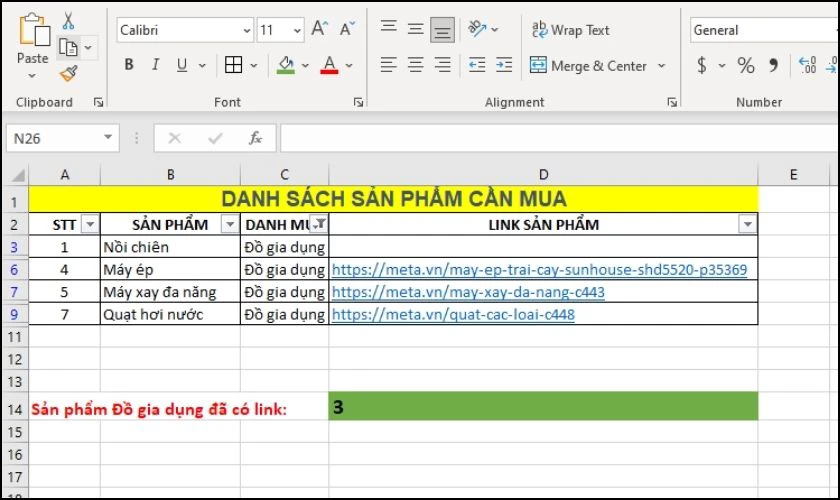Open Paste options arrow
Viewport: 840px width, 500px height.
32,76
